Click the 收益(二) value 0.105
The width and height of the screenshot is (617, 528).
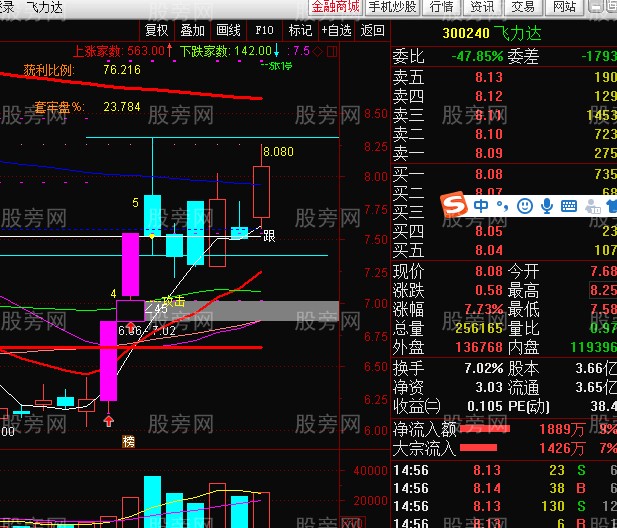(486, 406)
